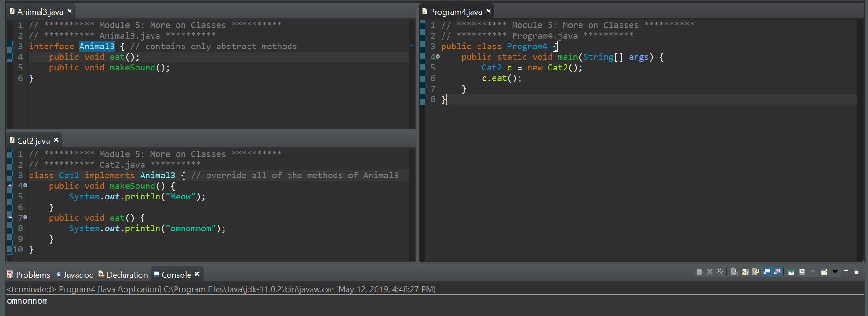This screenshot has height=316, width=868.
Task: Click c.eat() call in Program4.java
Action: click(502, 78)
